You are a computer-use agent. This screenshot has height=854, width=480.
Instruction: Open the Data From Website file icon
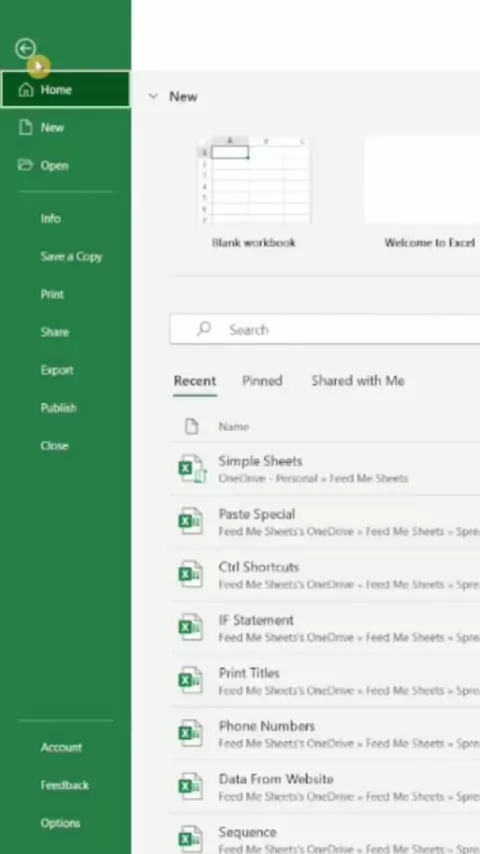coord(191,786)
